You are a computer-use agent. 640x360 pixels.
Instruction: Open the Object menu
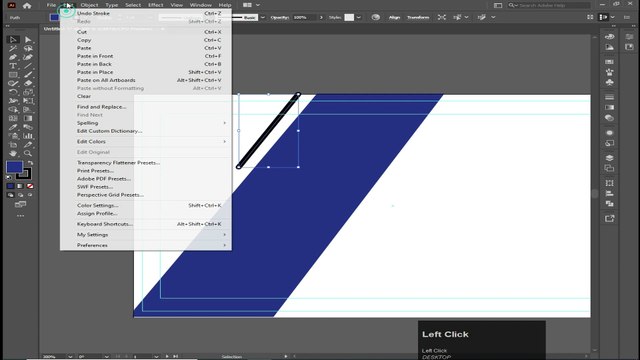(x=89, y=5)
